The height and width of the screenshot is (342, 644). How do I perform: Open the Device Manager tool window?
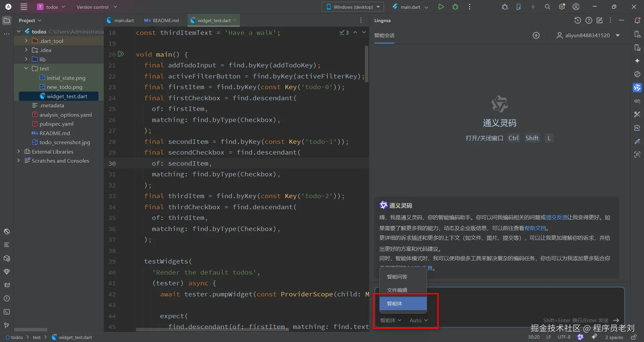coord(637,34)
